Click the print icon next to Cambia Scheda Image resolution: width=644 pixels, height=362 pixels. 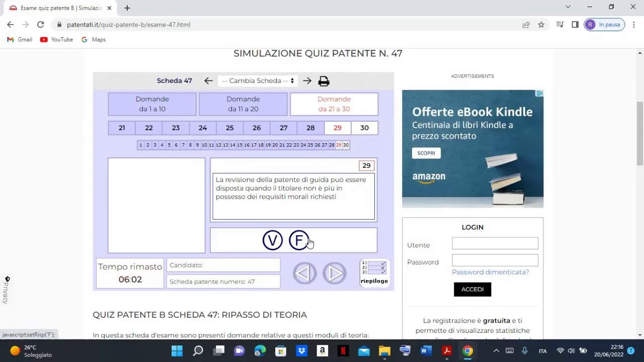tap(324, 81)
